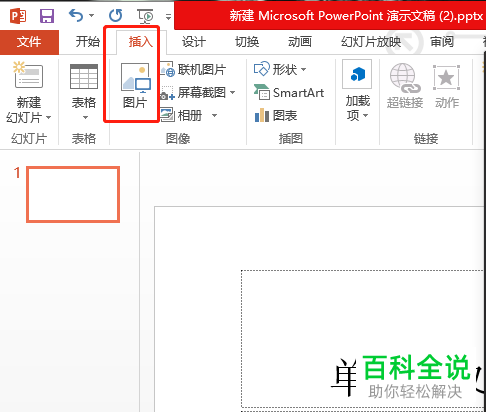Select slide 1 thumbnail
The image size is (486, 412).
pos(73,194)
